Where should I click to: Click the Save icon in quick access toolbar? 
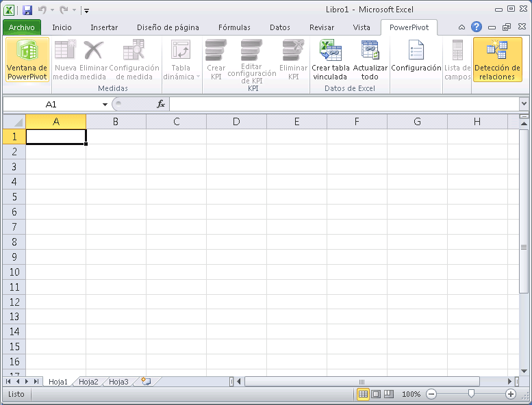coord(27,10)
